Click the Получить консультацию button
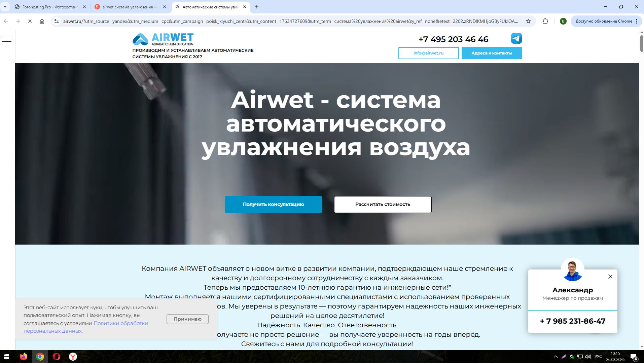644x363 pixels. pyautogui.click(x=274, y=205)
